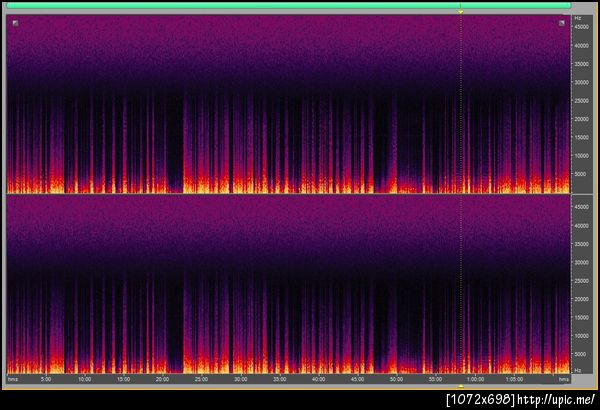The width and height of the screenshot is (600, 410).
Task: Click the 1:05:00 mark on the time ruler
Action: (514, 379)
